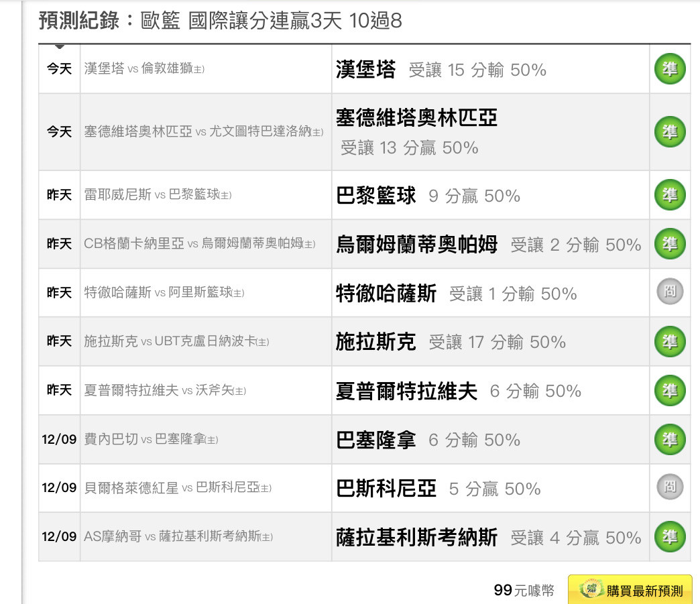Click prediction 特徹哈薩斯 受讓 1 分輸

[456, 294]
